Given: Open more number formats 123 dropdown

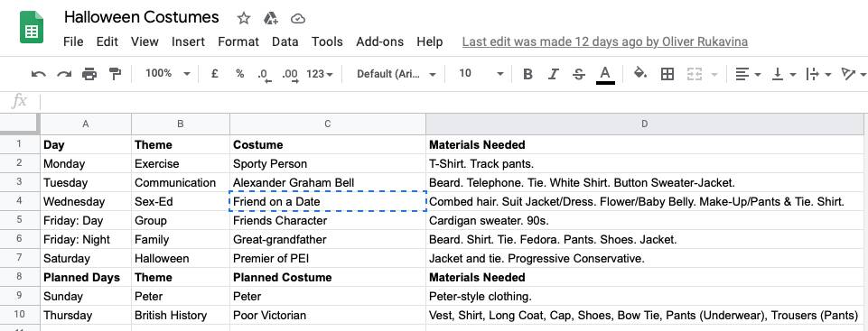Looking at the screenshot, I should pyautogui.click(x=320, y=73).
